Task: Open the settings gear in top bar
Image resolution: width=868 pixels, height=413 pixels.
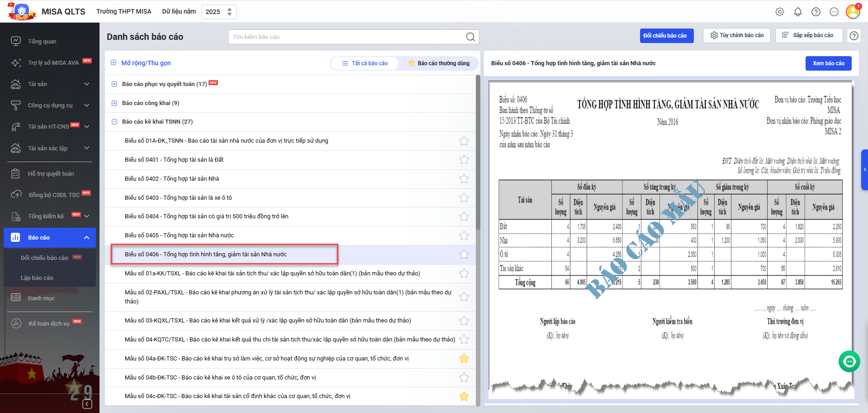Action: (x=779, y=12)
